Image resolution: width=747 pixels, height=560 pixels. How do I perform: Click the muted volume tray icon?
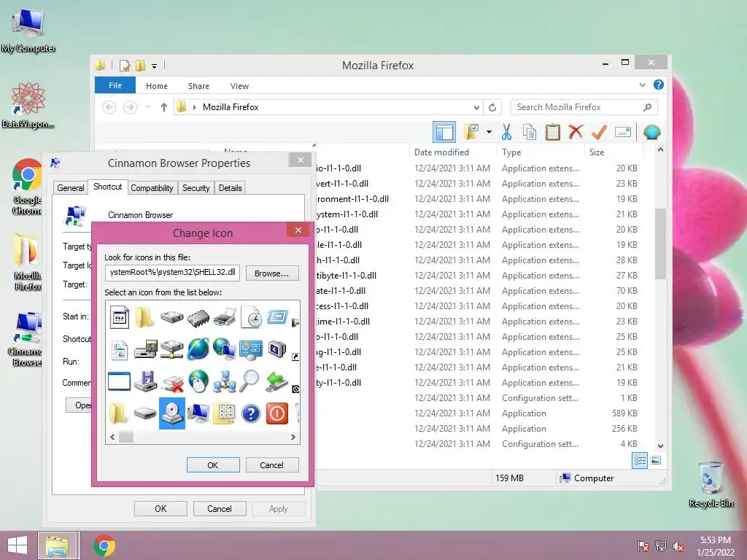pyautogui.click(x=678, y=546)
